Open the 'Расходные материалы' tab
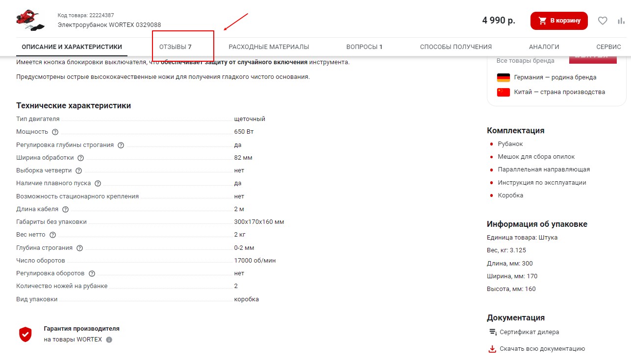Image resolution: width=631 pixels, height=364 pixels. pos(269,47)
